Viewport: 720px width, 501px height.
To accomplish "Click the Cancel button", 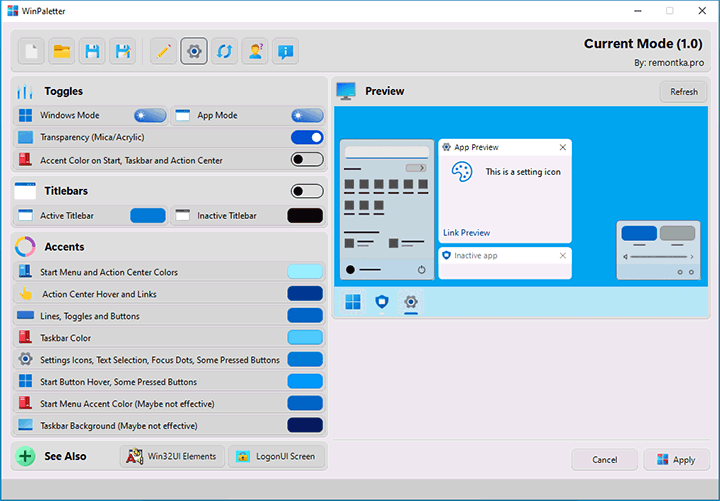I will pos(604,460).
